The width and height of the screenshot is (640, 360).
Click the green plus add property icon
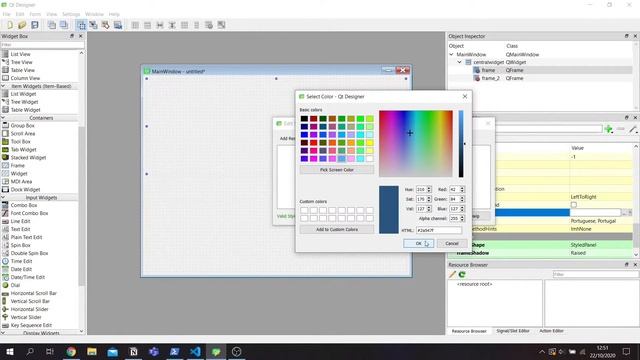(x=609, y=129)
